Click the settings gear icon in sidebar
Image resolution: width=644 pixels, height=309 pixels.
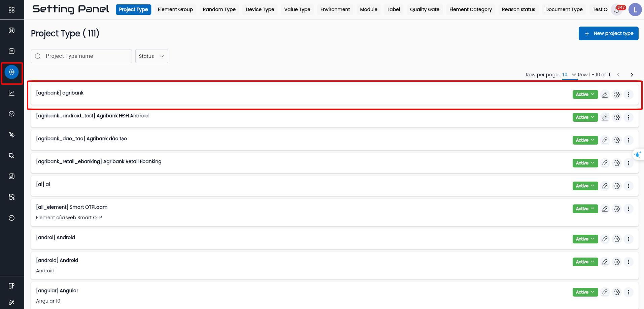coord(11,72)
